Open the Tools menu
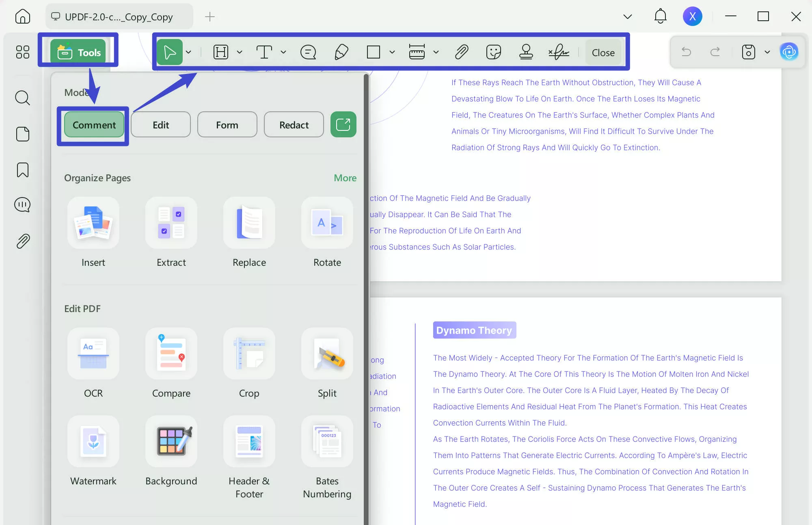The height and width of the screenshot is (525, 812). tap(78, 51)
